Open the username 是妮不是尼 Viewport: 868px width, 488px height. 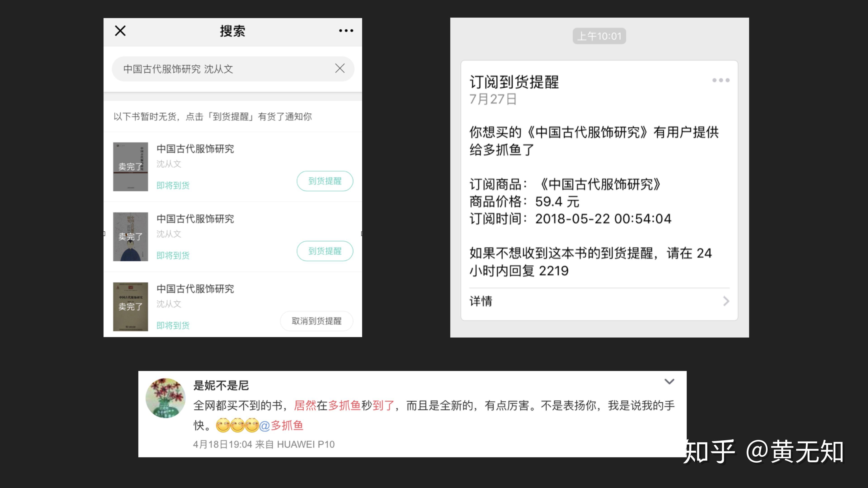coord(221,386)
